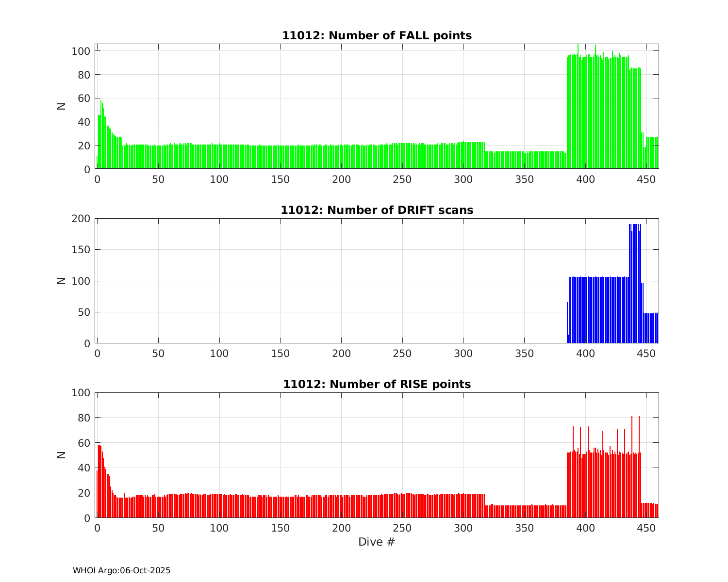
Task: Click the 250 x-axis tick under FALL plot
Action: click(402, 179)
